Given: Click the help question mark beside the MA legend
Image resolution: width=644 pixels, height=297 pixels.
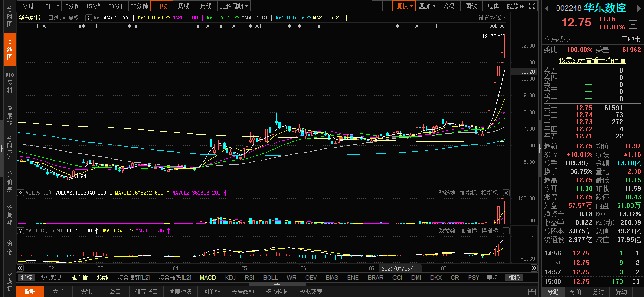Looking at the screenshot, I should [88, 17].
